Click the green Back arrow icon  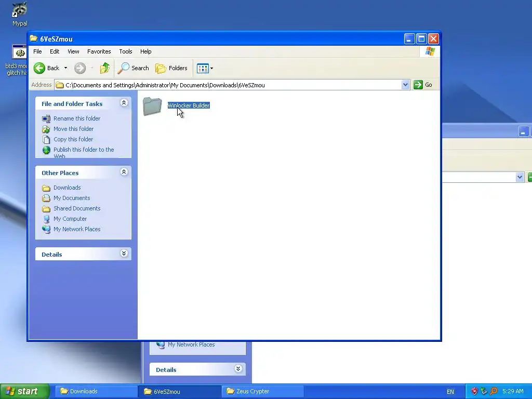click(39, 68)
